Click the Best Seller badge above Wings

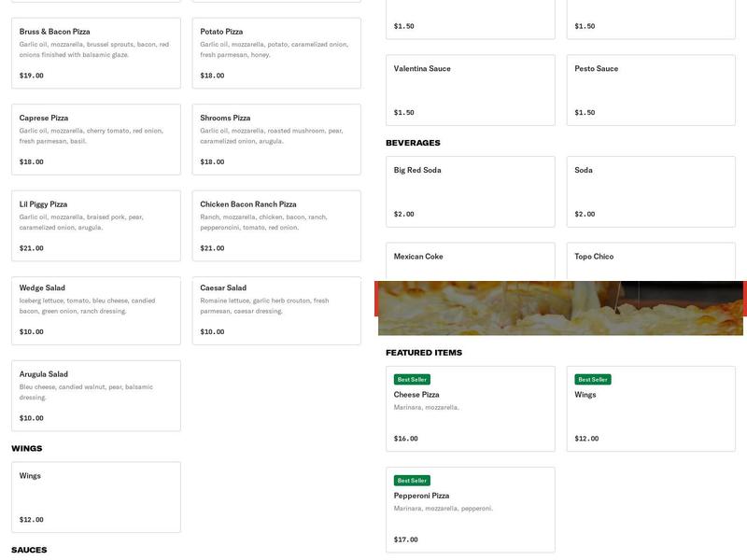pos(593,380)
